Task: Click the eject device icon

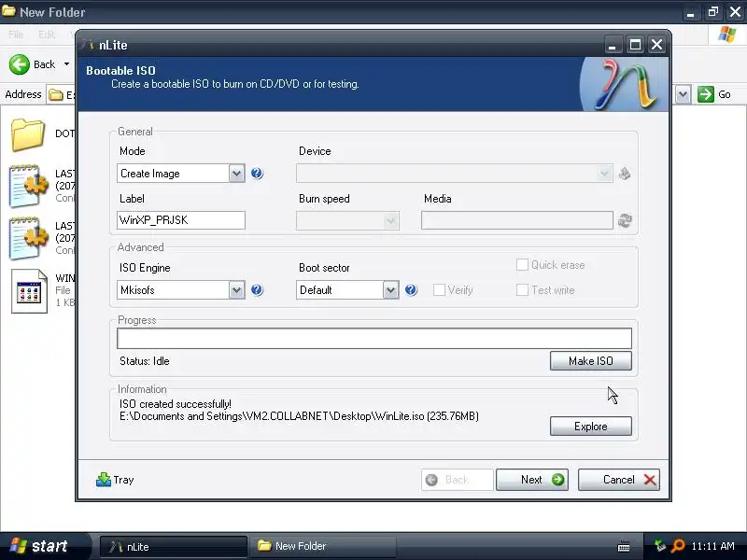Action: point(625,174)
